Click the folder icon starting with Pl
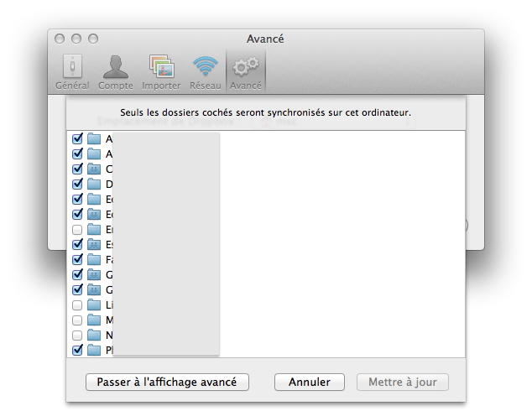 (x=94, y=350)
